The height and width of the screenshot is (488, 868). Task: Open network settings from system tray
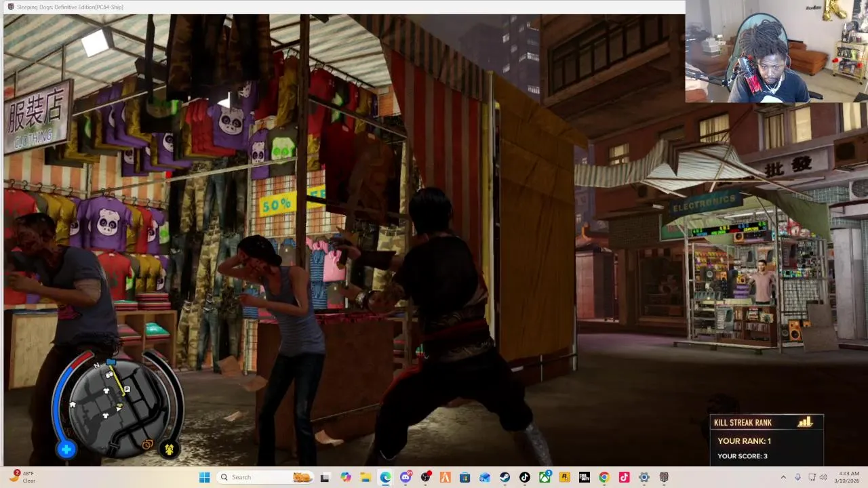[812, 477]
